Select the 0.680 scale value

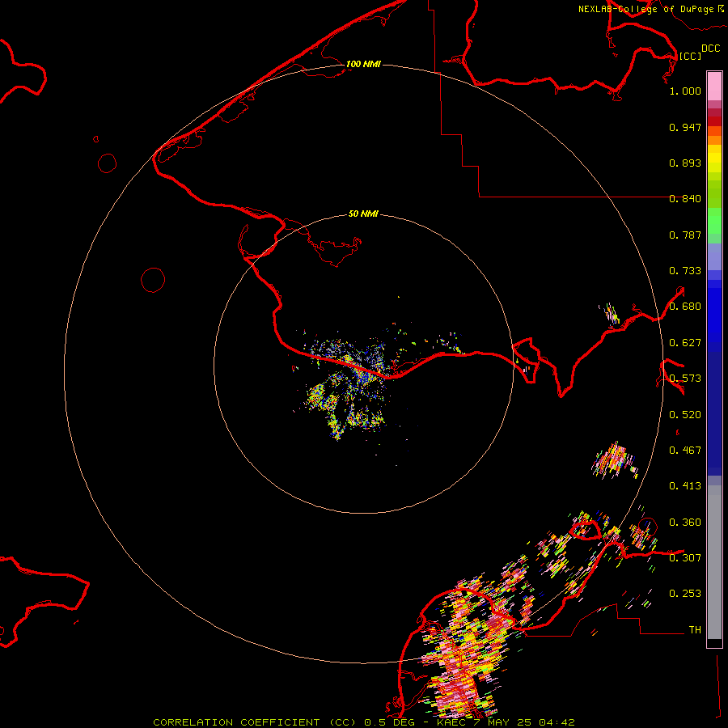(685, 307)
